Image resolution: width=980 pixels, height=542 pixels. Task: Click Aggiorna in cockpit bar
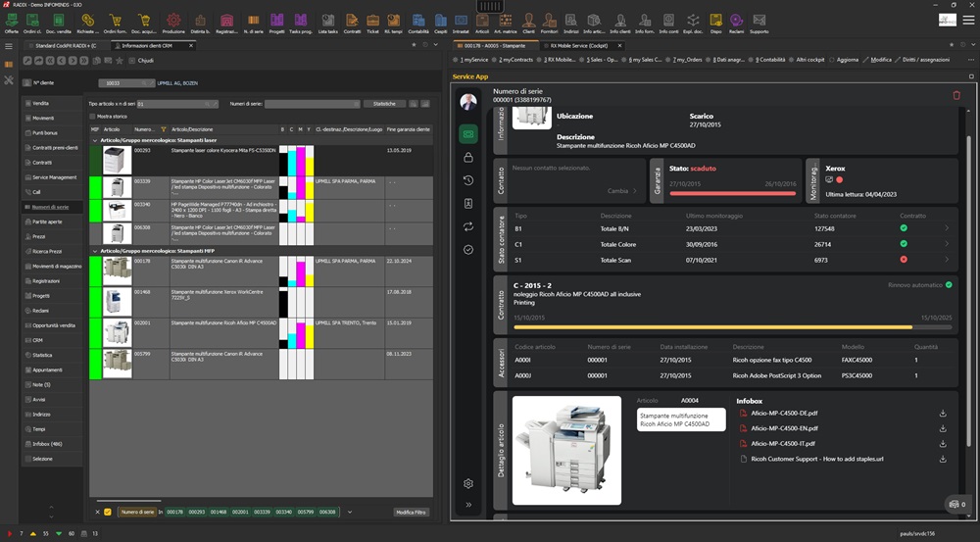(843, 60)
